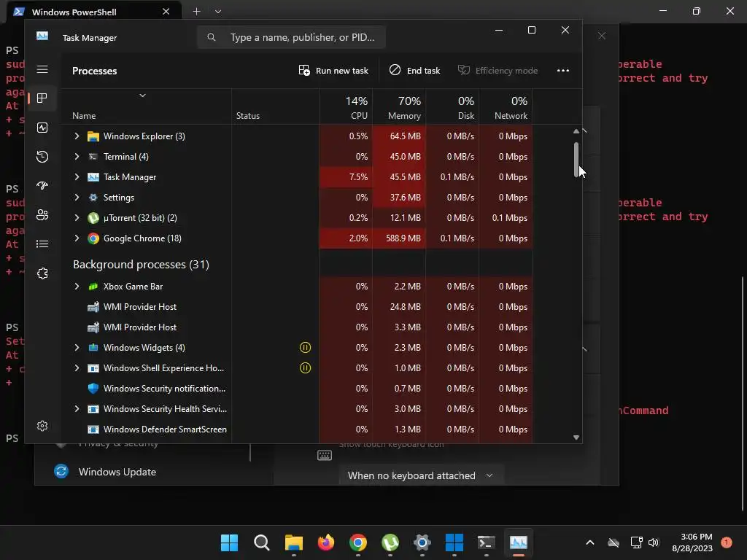Click the Background processes (31) heading
The image size is (747, 560).
coord(141,265)
